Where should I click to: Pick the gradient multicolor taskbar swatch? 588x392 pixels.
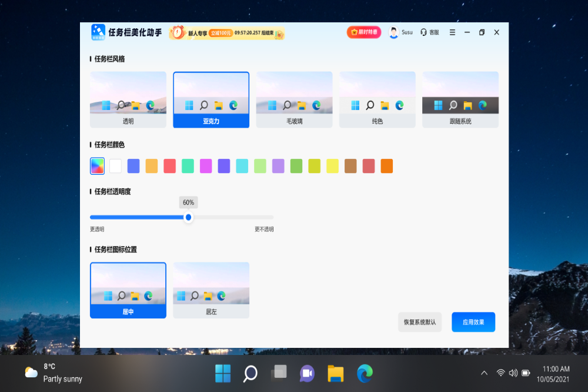(x=98, y=166)
